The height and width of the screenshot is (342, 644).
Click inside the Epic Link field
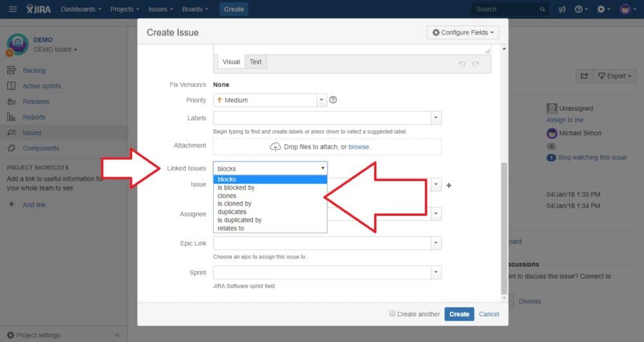click(x=322, y=243)
